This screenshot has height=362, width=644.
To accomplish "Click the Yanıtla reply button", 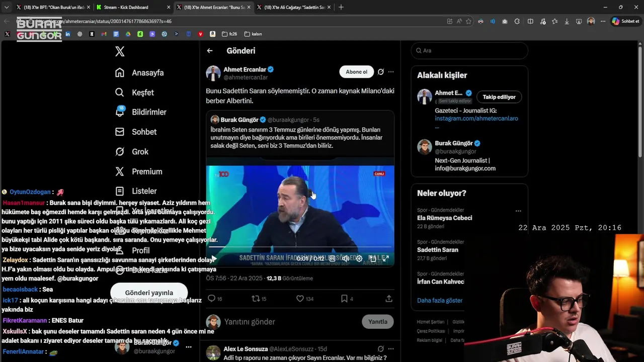I will 378,322.
